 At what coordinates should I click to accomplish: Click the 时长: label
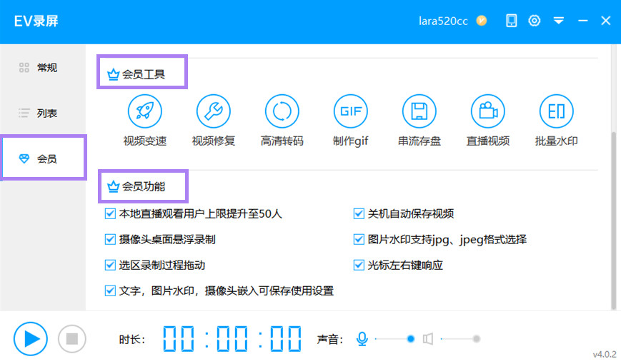(x=132, y=340)
